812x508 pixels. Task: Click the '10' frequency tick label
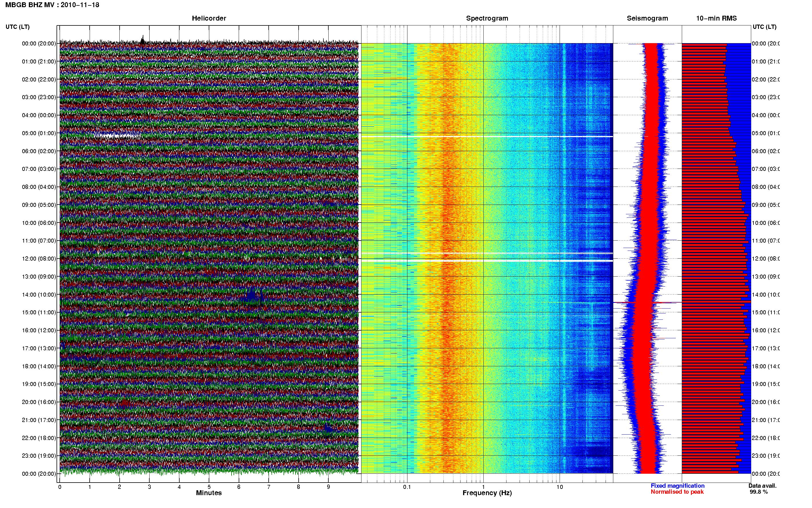coord(560,487)
